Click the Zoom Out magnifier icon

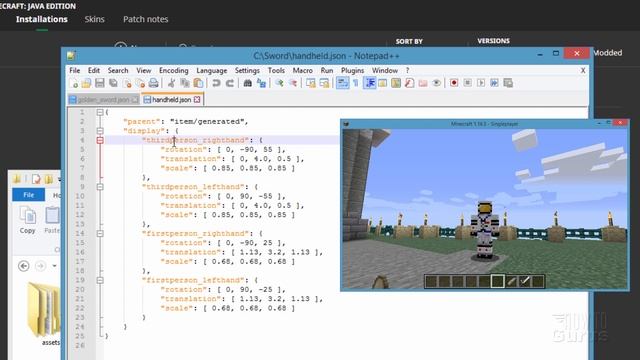(293, 83)
